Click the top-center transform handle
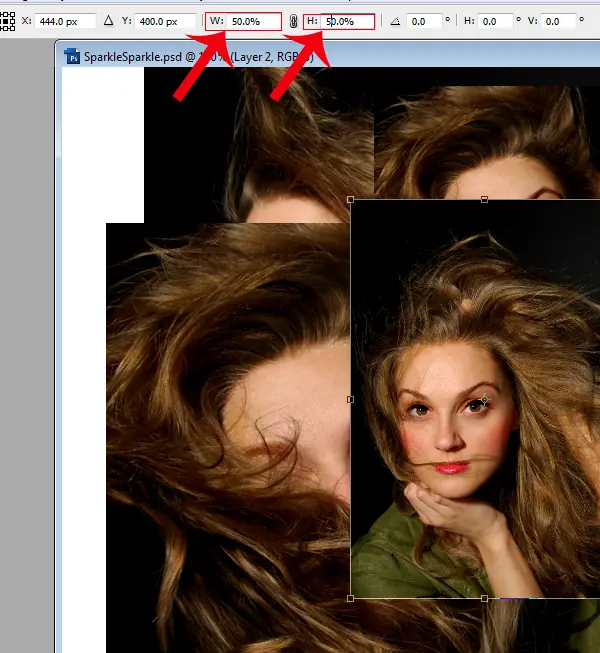 click(x=485, y=200)
